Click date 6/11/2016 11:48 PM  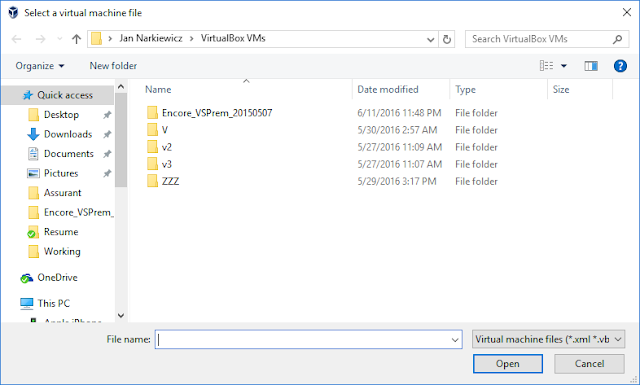[x=399, y=113]
